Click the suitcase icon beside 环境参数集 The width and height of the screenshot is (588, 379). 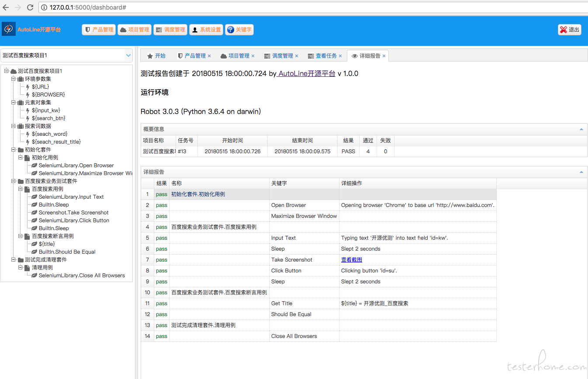(20, 79)
